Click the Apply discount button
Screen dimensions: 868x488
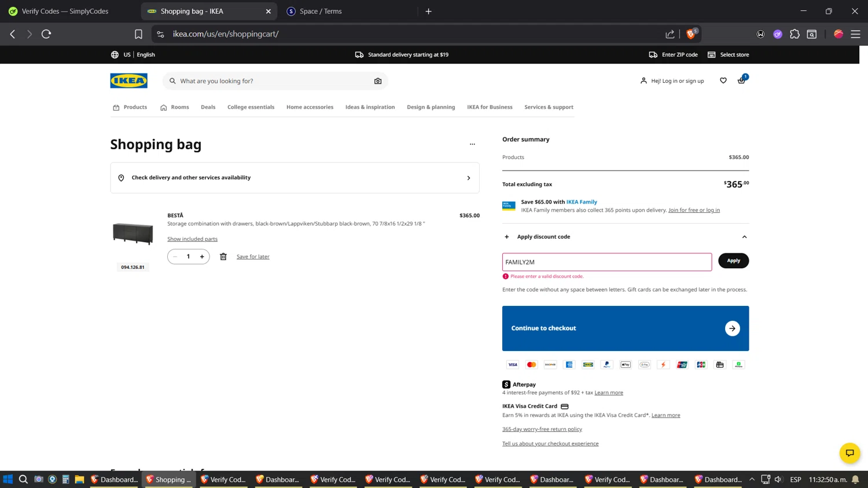(733, 261)
